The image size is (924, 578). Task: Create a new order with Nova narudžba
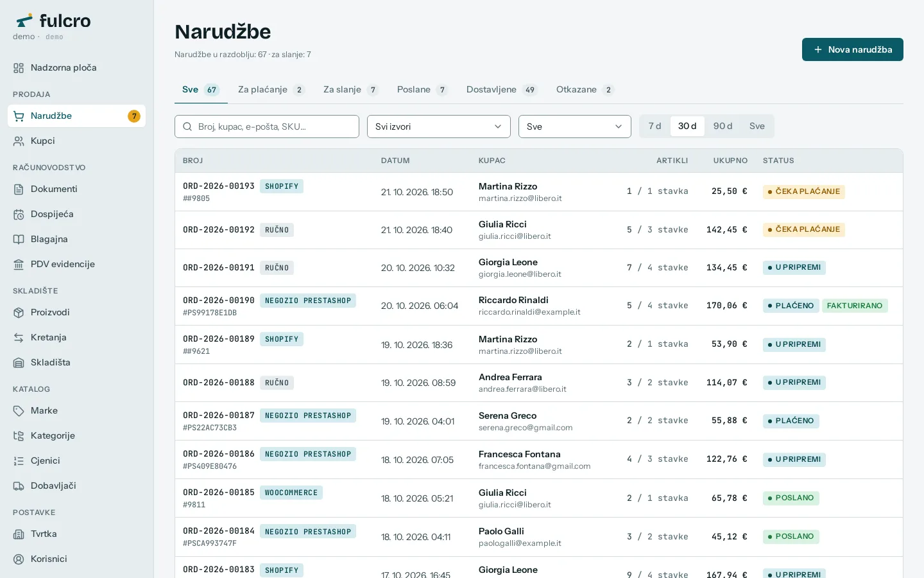click(853, 49)
